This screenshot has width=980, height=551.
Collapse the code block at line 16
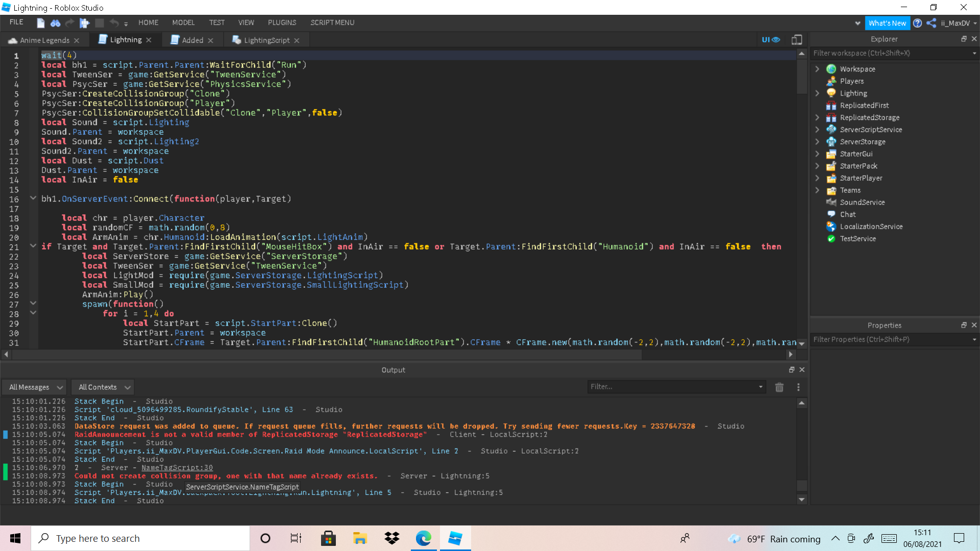(x=33, y=198)
